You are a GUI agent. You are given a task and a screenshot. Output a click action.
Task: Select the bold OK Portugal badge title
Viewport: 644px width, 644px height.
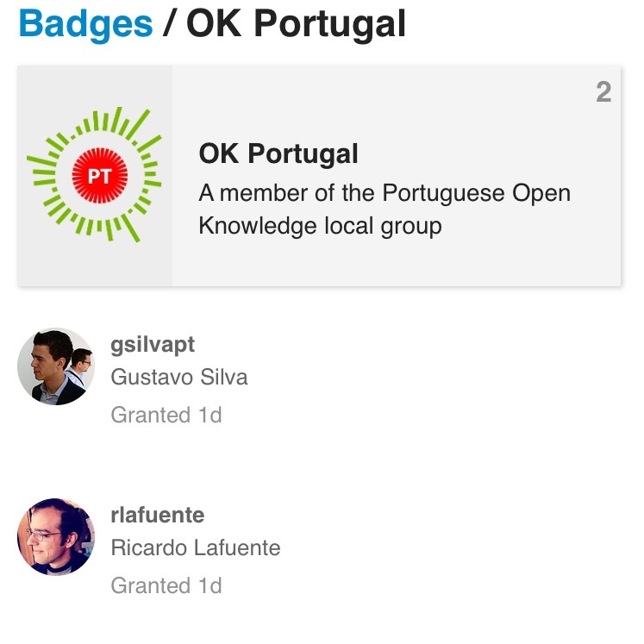pos(278,154)
